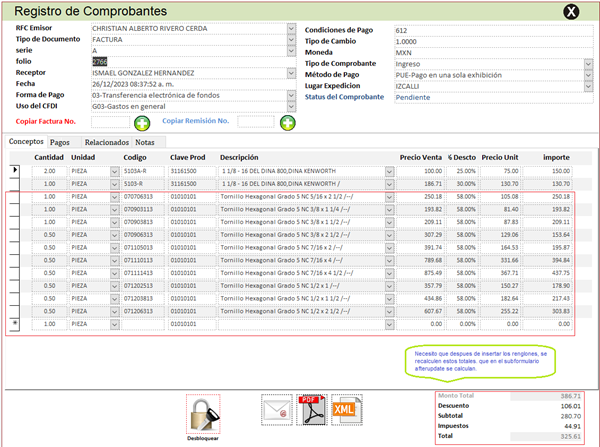Viewport: 600px width, 447px height.
Task: Close the Registro de Comprobantes window
Action: [570, 12]
